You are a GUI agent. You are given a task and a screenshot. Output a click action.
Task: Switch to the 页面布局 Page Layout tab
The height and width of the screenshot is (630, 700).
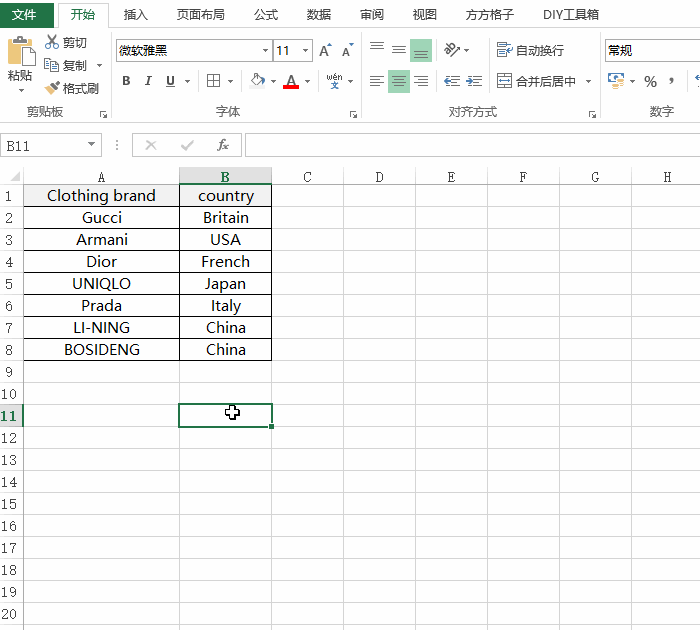[x=200, y=15]
